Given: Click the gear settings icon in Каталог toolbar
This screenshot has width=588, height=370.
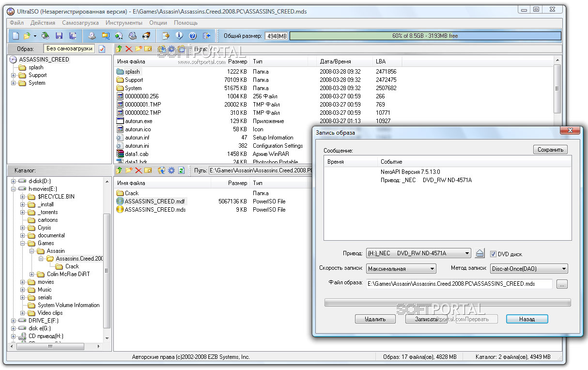Looking at the screenshot, I should point(171,170).
